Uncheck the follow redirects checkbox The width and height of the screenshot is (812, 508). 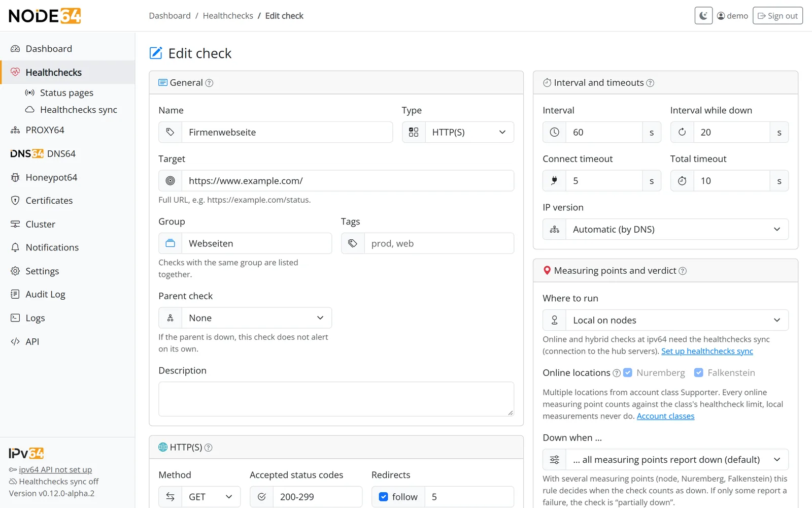point(384,497)
